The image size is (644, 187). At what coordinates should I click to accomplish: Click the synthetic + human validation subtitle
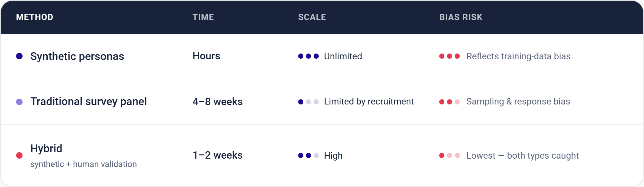84,164
